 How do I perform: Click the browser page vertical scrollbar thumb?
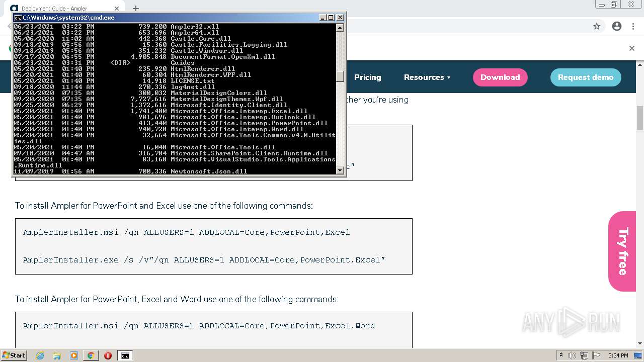coord(640,118)
